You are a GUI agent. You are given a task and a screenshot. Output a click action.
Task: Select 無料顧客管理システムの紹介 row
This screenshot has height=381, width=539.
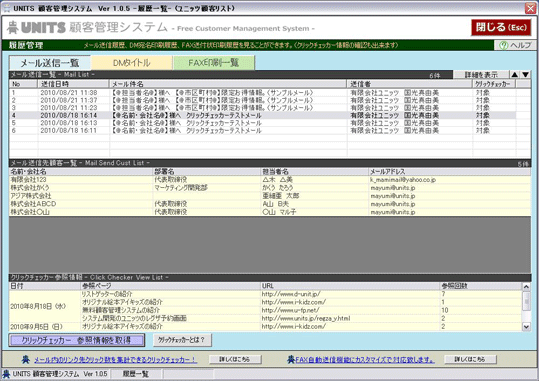301,310
